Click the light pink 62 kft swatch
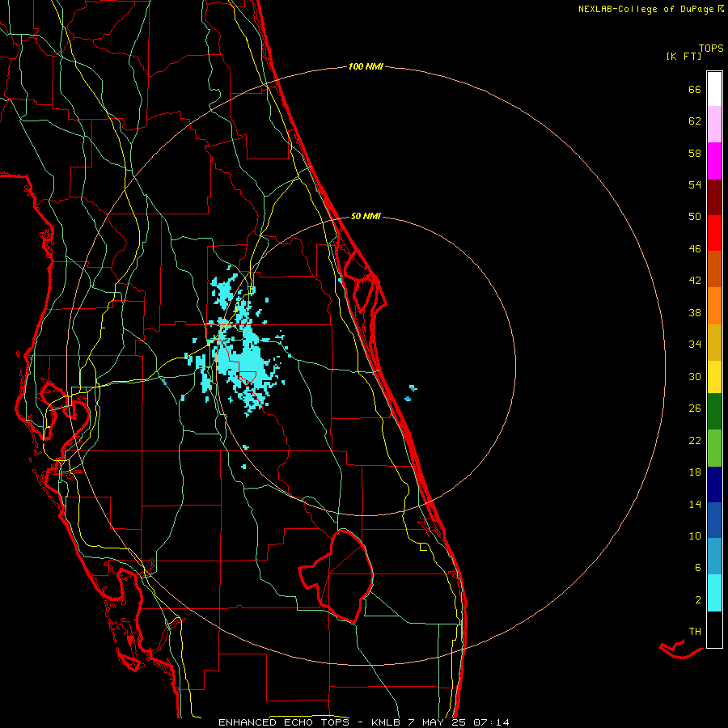Viewport: 728px width, 728px height. [x=714, y=125]
